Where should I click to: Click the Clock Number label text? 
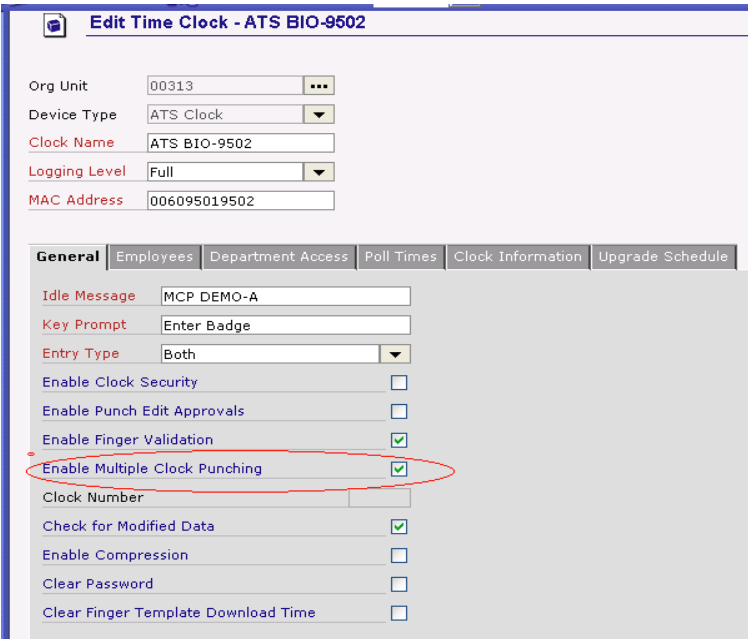(93, 497)
